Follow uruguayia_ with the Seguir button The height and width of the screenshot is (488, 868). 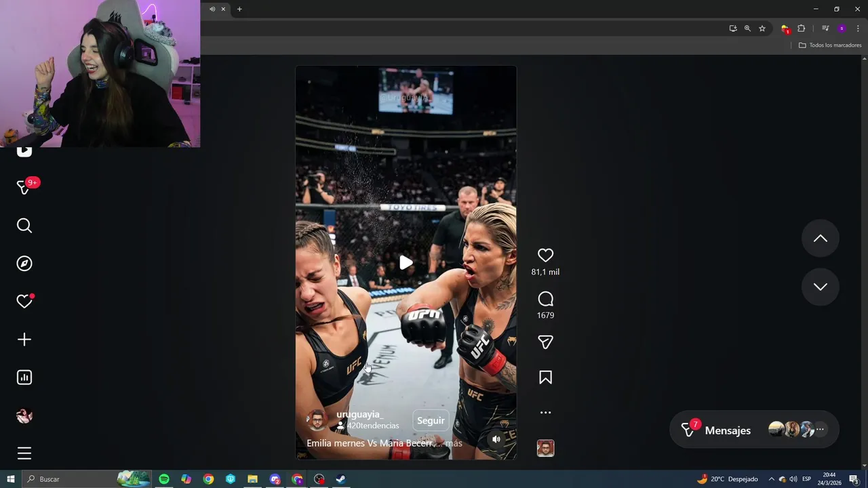click(x=431, y=420)
